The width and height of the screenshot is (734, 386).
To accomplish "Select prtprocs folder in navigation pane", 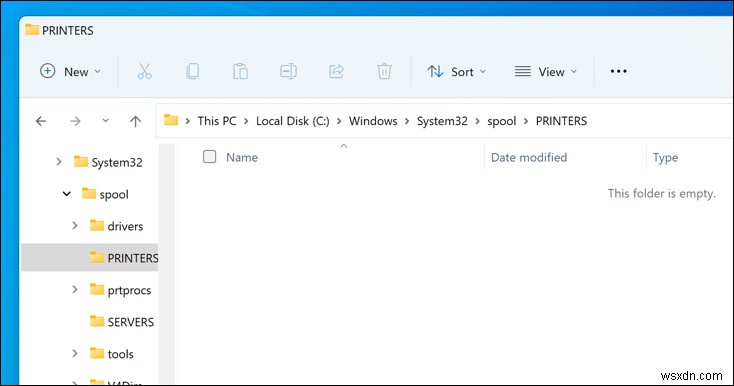I will [120, 290].
